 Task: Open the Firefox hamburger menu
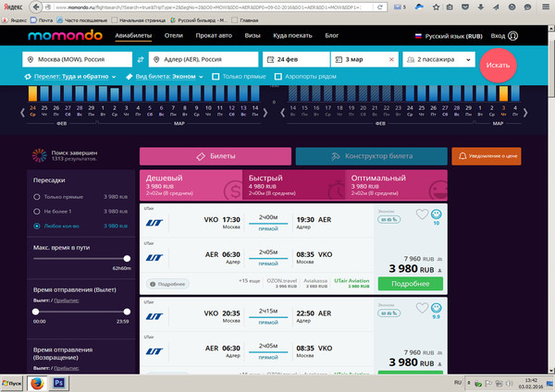tap(546, 7)
